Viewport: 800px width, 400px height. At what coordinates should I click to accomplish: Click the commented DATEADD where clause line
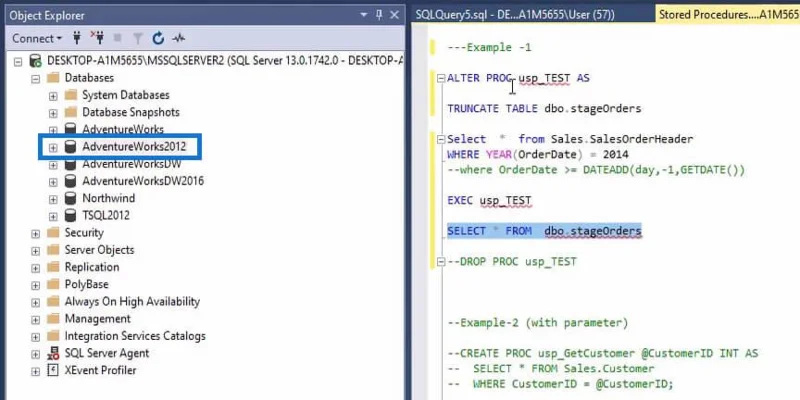pos(596,170)
